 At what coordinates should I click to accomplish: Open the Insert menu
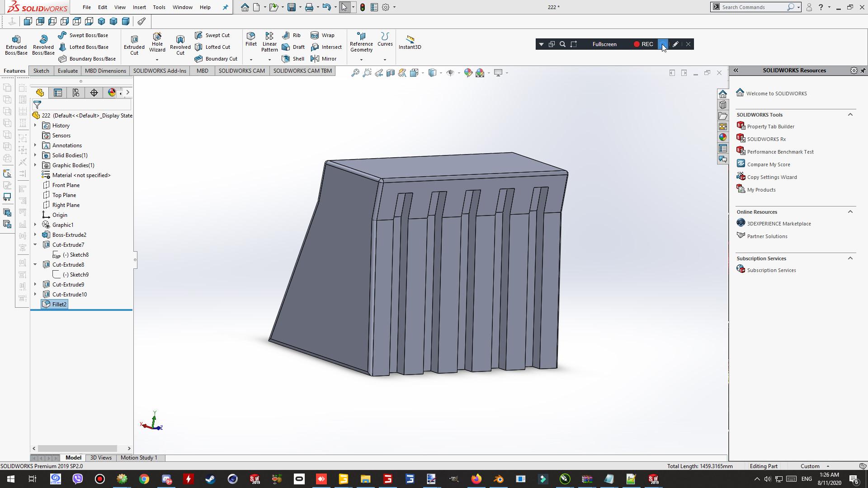[x=139, y=7]
